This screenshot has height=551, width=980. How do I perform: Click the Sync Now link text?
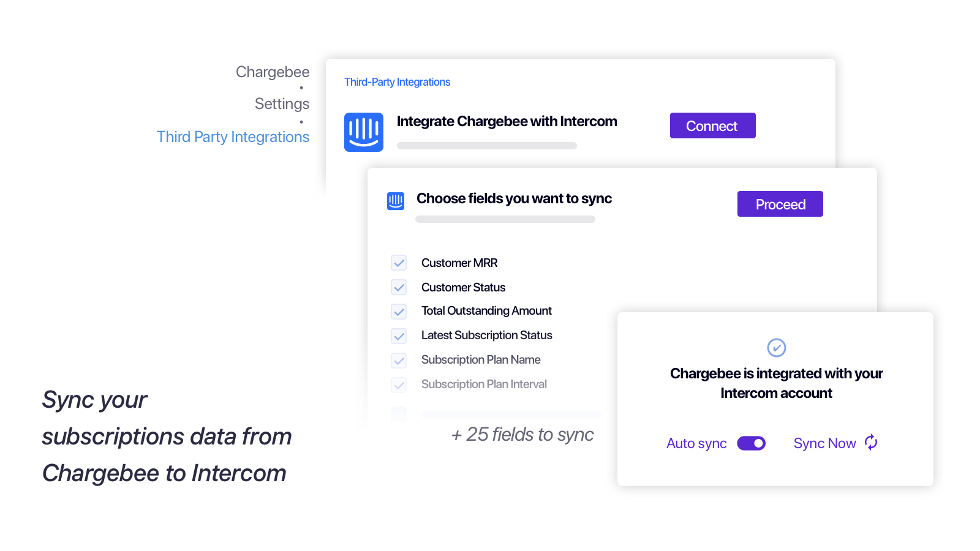click(x=824, y=443)
